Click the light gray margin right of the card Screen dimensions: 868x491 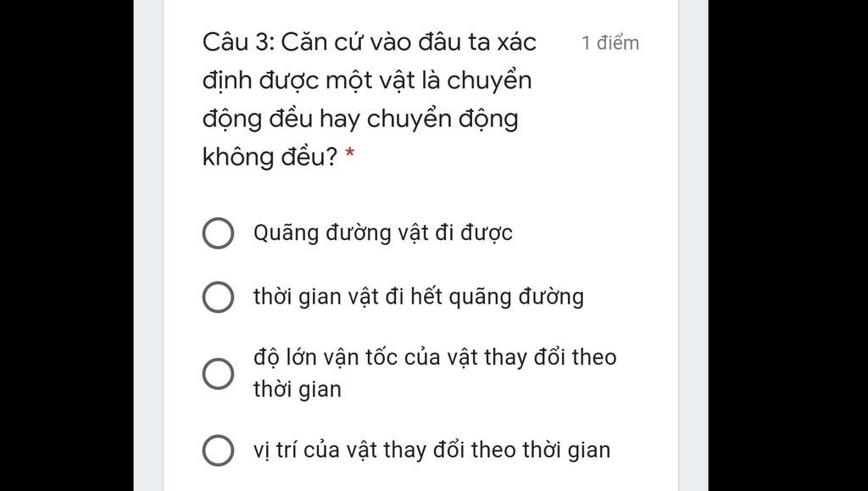[x=693, y=245]
